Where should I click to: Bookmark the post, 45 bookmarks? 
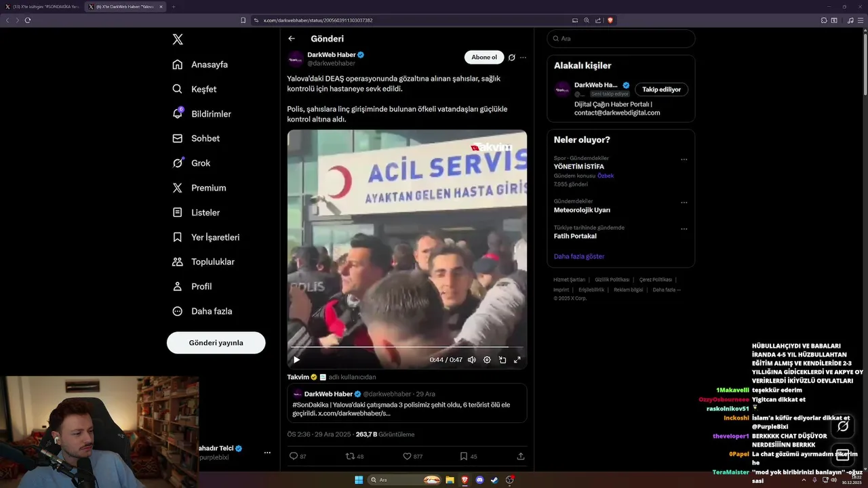469,457
